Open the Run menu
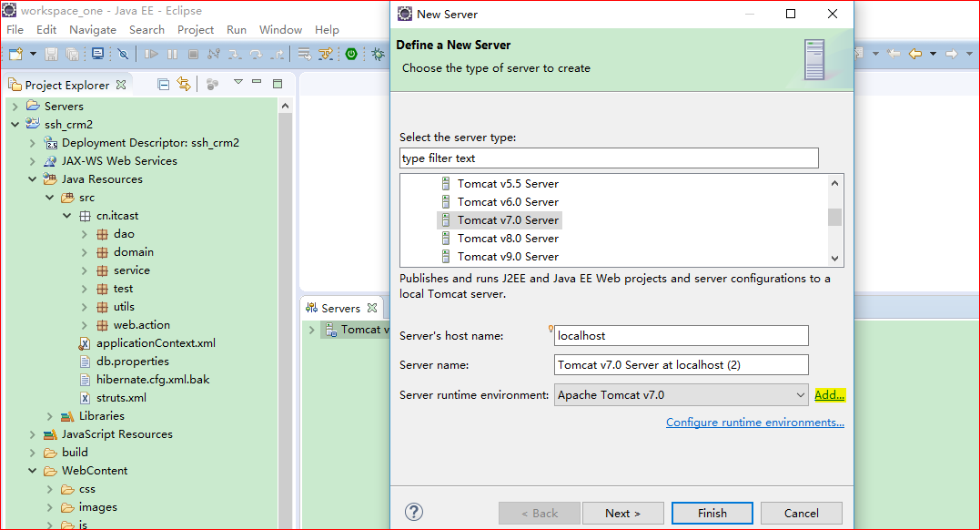Viewport: 980px width, 530px height. 237,29
